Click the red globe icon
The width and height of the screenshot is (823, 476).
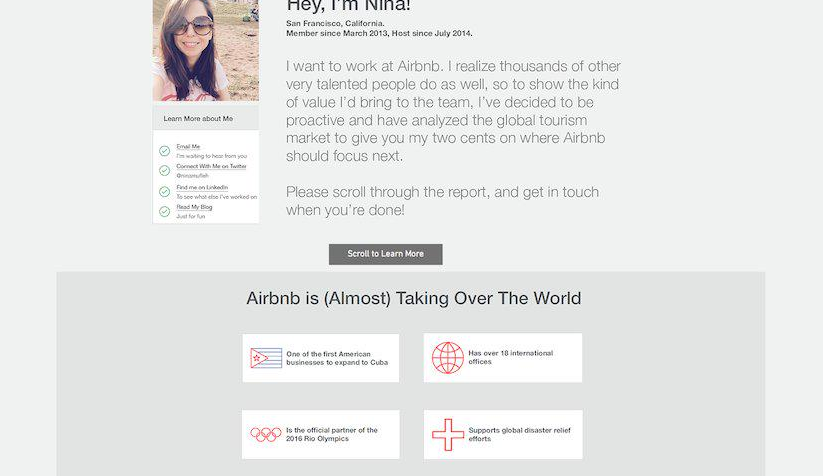coord(448,358)
